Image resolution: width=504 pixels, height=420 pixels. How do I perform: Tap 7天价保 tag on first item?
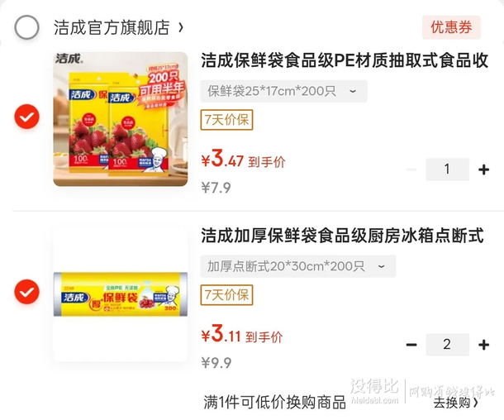[x=226, y=120]
